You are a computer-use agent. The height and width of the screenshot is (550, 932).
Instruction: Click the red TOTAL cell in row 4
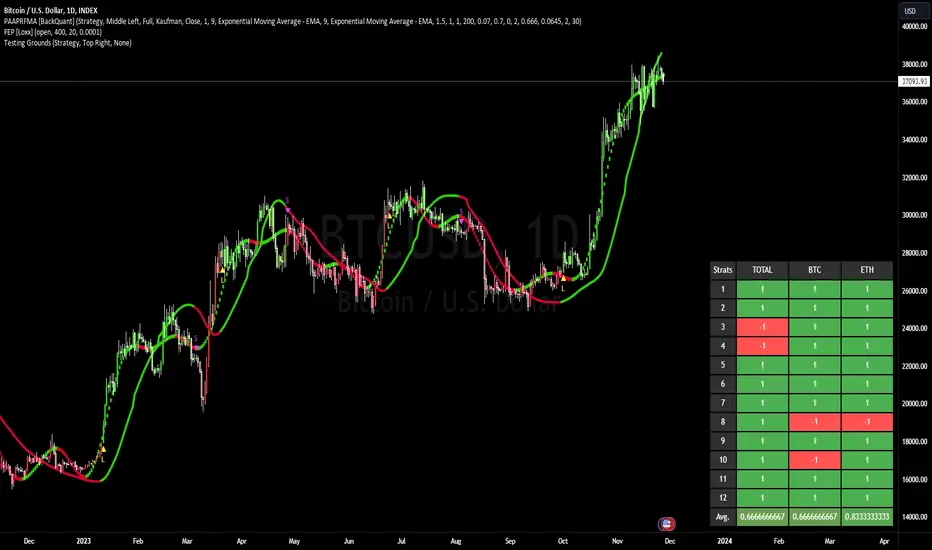763,346
